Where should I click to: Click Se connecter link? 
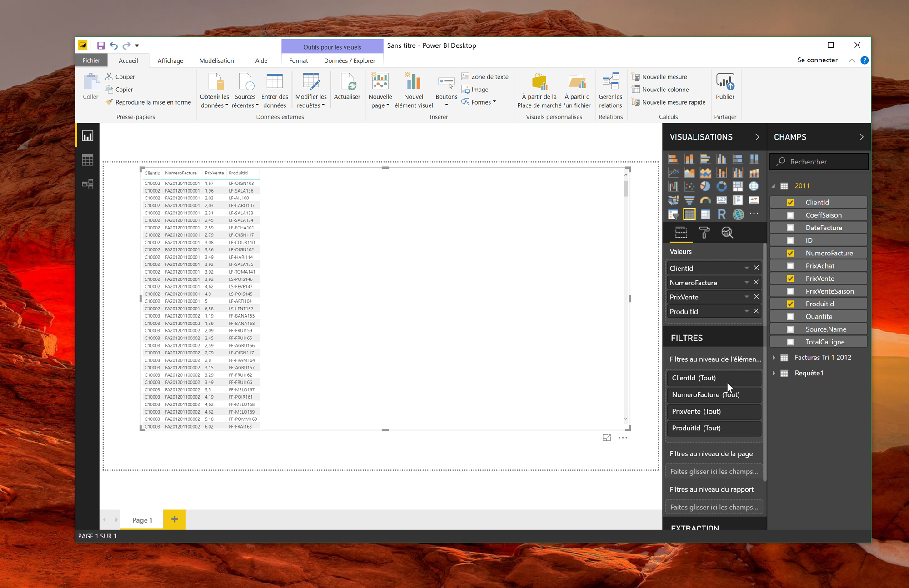817,60
